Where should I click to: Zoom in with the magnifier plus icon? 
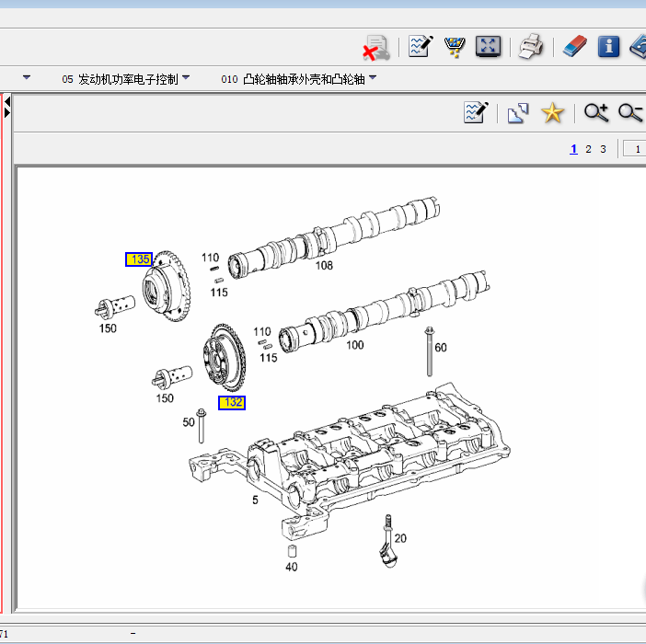[x=596, y=113]
